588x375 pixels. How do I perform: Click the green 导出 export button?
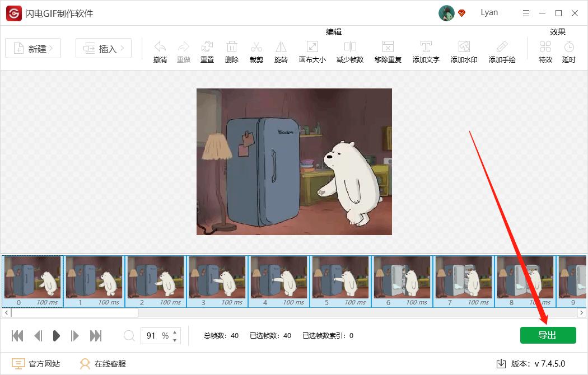click(548, 335)
